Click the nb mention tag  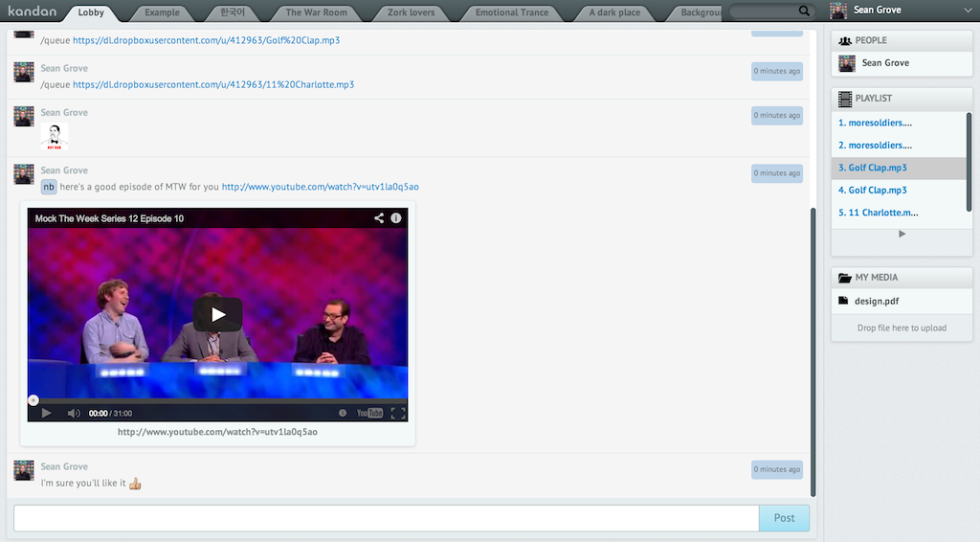(49, 187)
